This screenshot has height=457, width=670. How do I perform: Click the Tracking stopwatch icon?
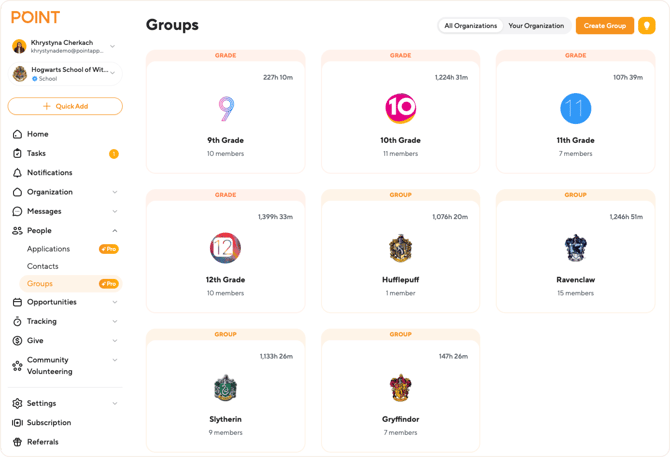tap(17, 322)
